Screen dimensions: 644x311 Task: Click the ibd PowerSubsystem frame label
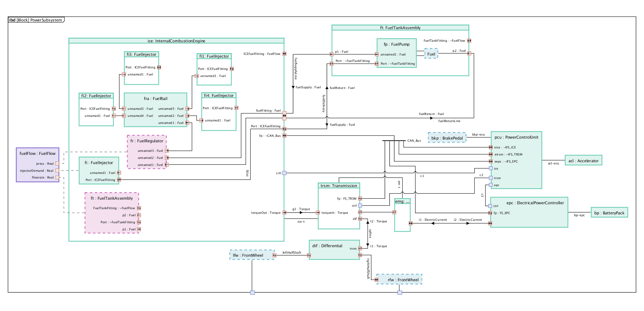click(x=36, y=20)
